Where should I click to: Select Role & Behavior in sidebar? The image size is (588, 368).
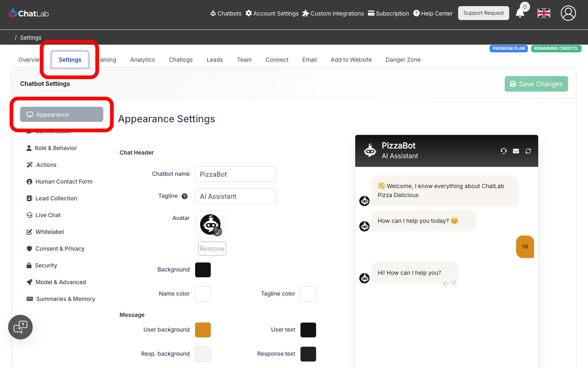(56, 148)
